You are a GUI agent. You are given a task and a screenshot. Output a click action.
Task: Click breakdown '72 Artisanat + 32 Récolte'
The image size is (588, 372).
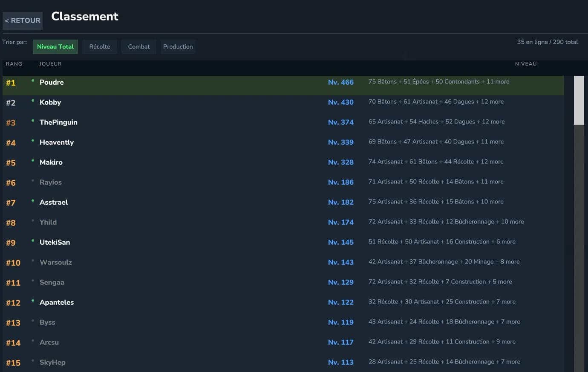click(x=440, y=282)
